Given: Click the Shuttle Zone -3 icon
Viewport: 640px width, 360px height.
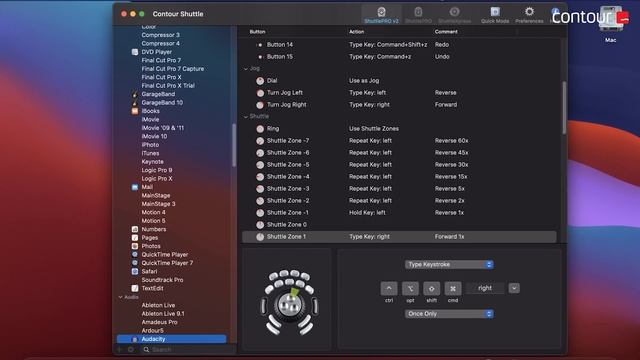Looking at the screenshot, I should click(260, 189).
